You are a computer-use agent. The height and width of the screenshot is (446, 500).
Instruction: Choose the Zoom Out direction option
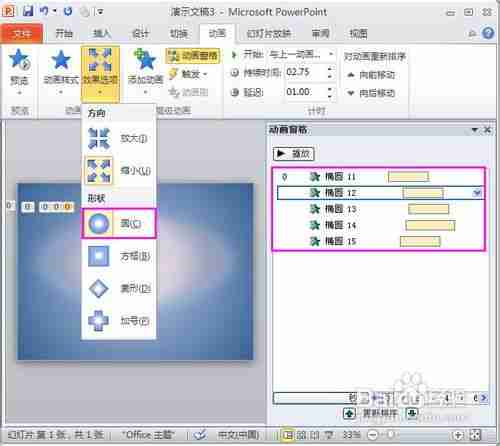tap(119, 171)
